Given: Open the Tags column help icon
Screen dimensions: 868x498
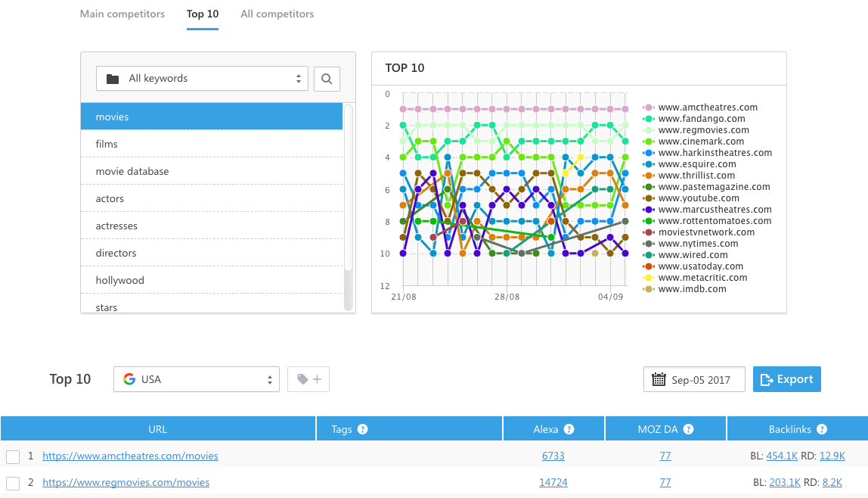Looking at the screenshot, I should tap(363, 429).
